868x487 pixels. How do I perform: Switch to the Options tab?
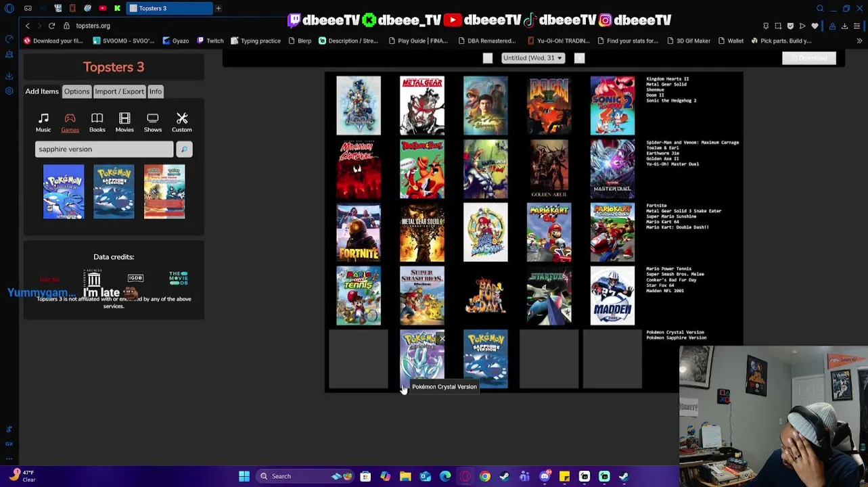pyautogui.click(x=76, y=91)
